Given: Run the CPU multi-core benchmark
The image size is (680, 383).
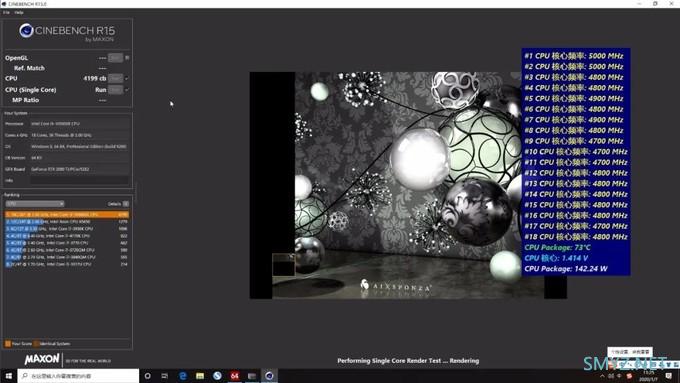Looking at the screenshot, I should pos(115,78).
